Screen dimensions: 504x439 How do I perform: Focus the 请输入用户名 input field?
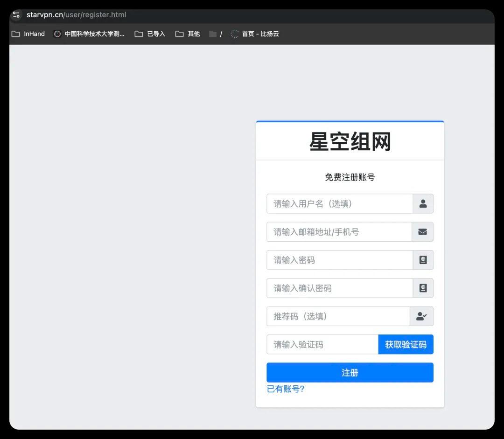coord(339,204)
